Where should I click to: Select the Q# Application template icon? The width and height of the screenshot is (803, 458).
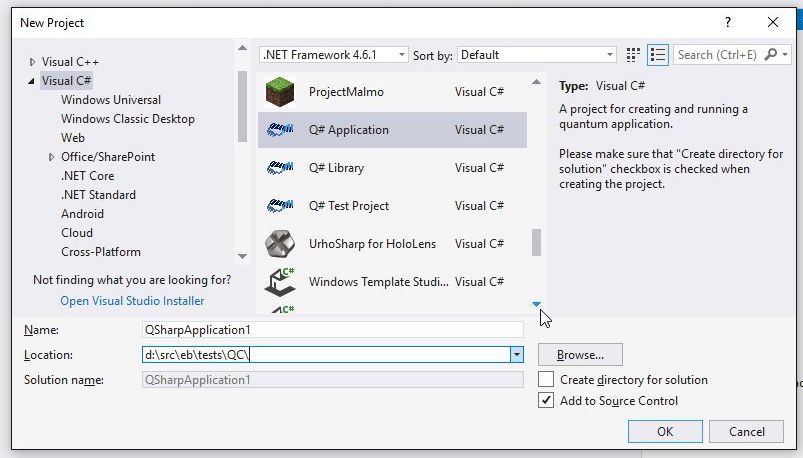pyautogui.click(x=279, y=130)
